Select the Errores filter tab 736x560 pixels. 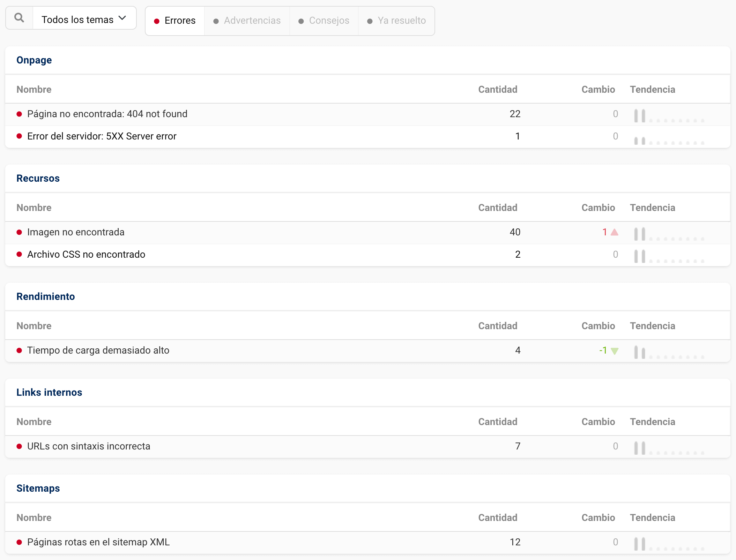(x=175, y=21)
